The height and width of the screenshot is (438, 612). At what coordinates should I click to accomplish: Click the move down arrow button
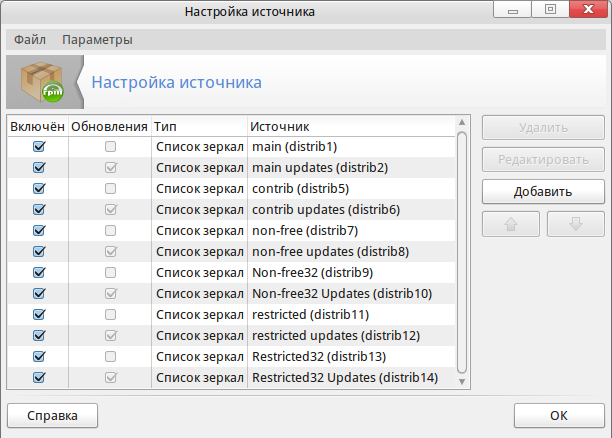point(575,224)
